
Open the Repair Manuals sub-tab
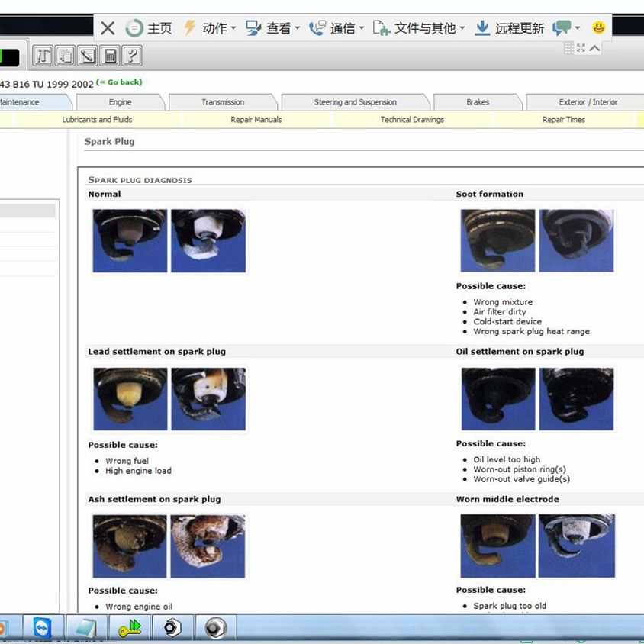(x=256, y=120)
